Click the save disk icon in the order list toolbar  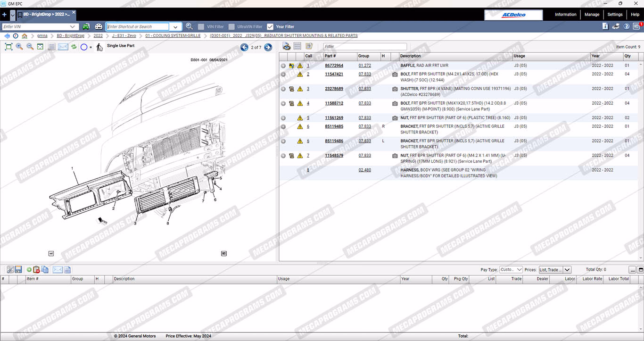coord(18,270)
